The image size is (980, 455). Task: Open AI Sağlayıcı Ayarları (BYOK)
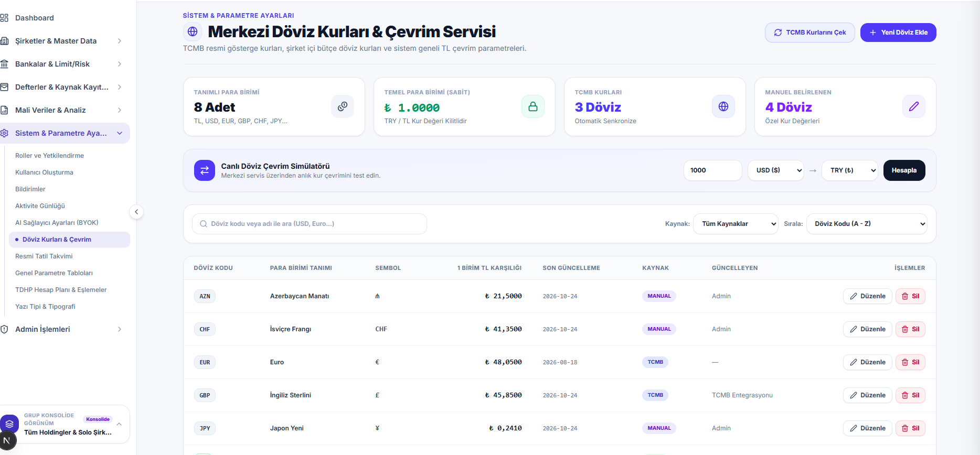[57, 223]
